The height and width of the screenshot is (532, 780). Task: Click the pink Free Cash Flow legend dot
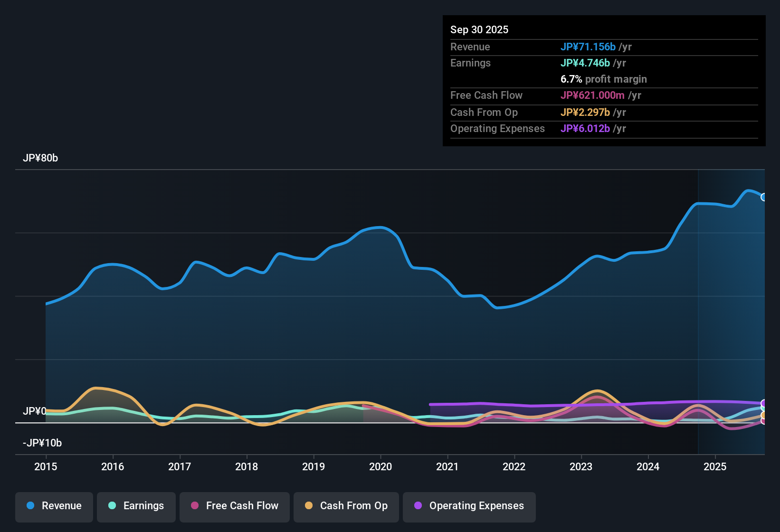[194, 506]
